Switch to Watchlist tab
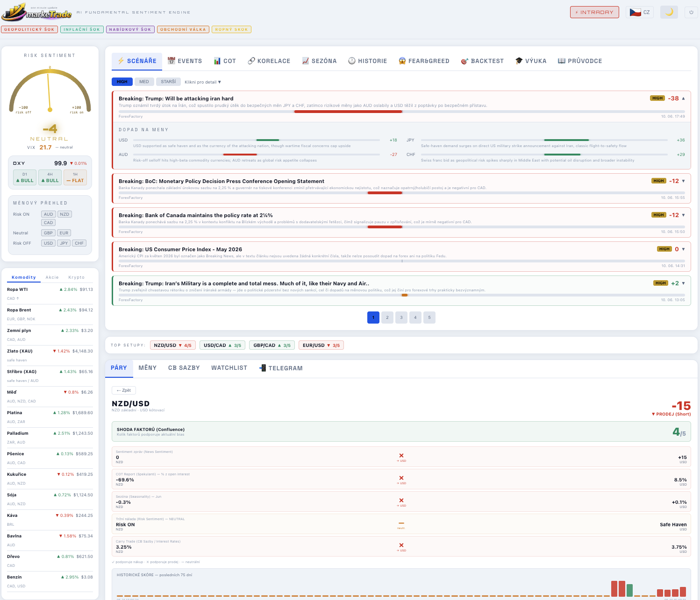 [229, 368]
